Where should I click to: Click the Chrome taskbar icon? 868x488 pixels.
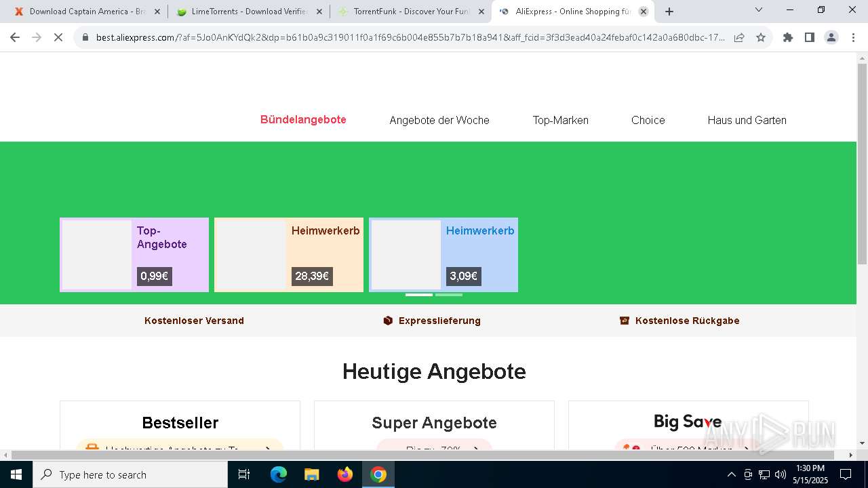378,474
